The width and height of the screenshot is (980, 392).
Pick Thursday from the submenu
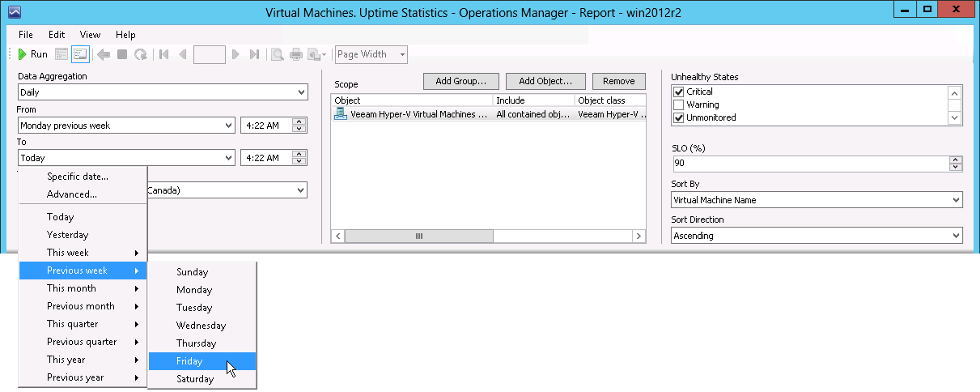[202, 343]
